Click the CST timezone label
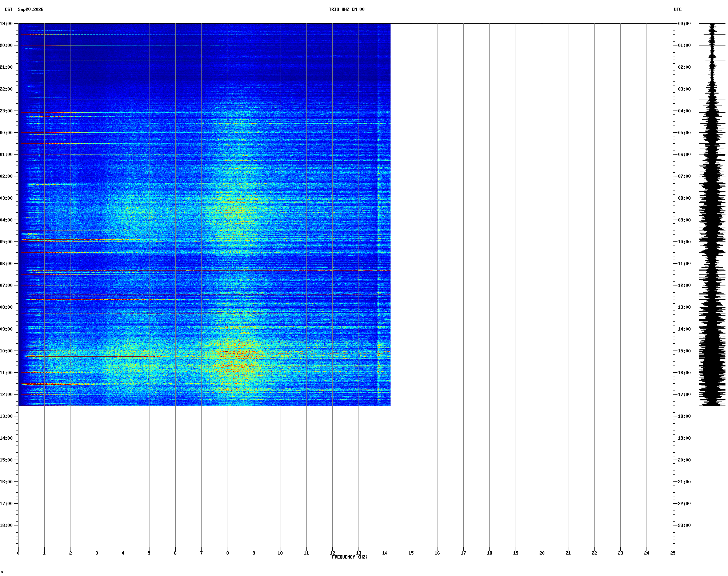Viewport: 728px width, 576px height. (x=9, y=9)
